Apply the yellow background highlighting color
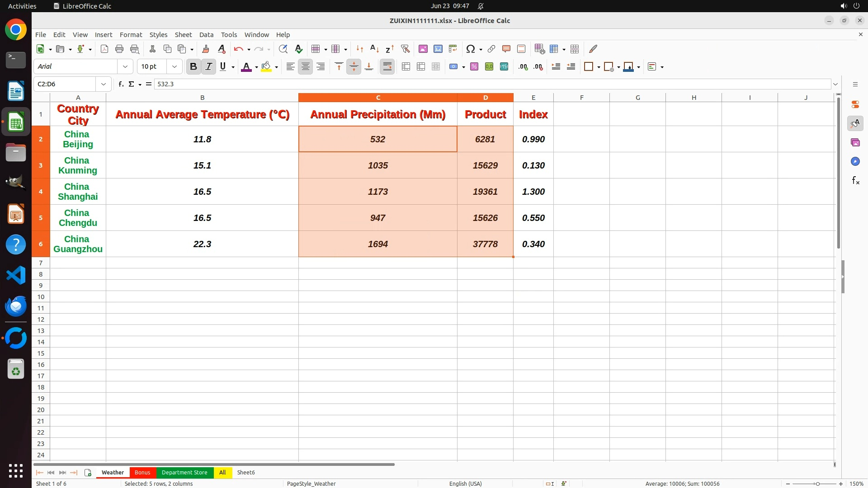The width and height of the screenshot is (868, 488). click(x=266, y=67)
